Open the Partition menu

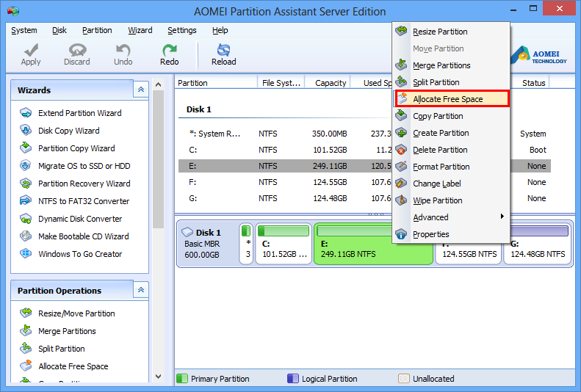[x=97, y=30]
